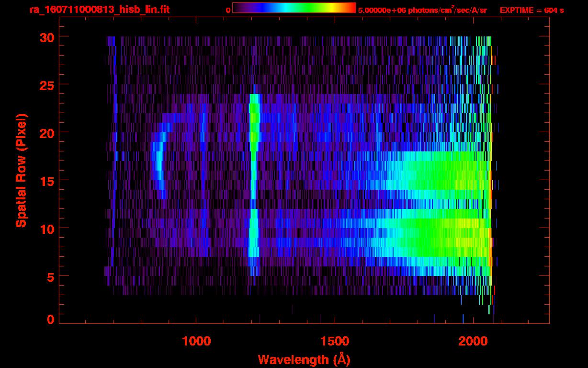Screen dimensions: 588x368
Task: Click the curved arc feature near 850 Å
Action: [157, 163]
